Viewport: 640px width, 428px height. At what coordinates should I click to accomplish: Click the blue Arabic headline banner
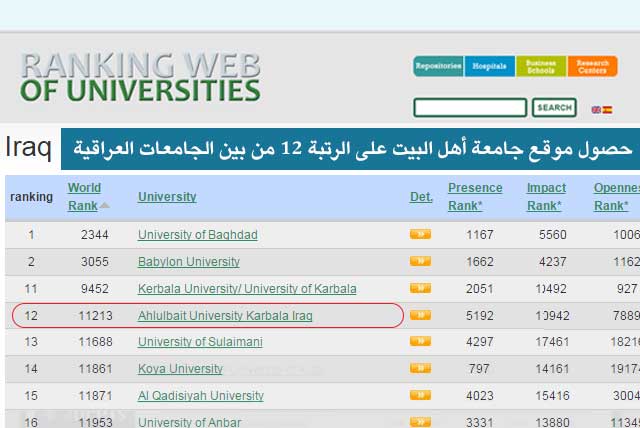[x=350, y=149]
